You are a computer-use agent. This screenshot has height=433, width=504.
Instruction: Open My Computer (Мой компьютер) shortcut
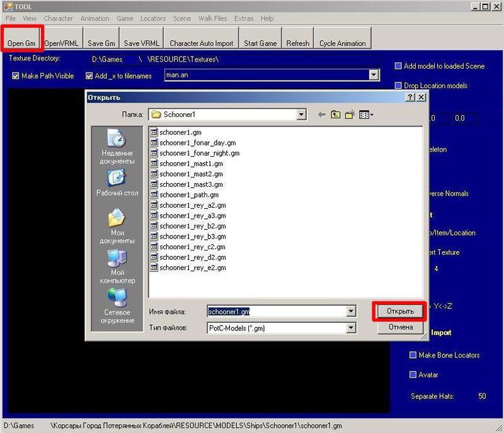pos(117,267)
